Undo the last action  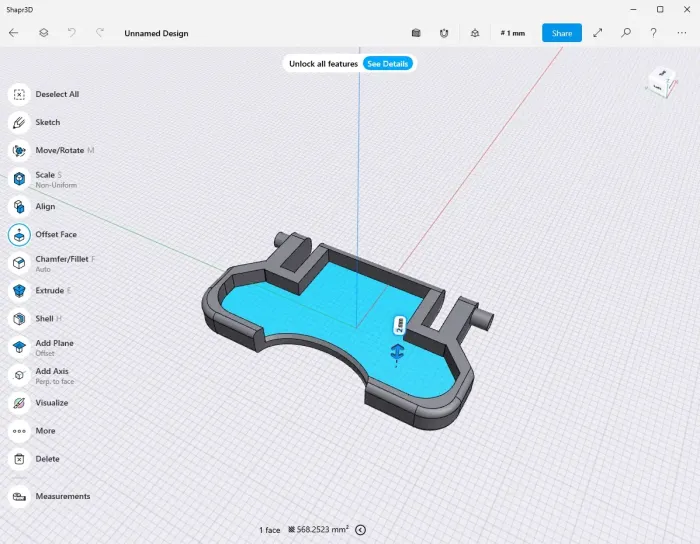coord(71,33)
